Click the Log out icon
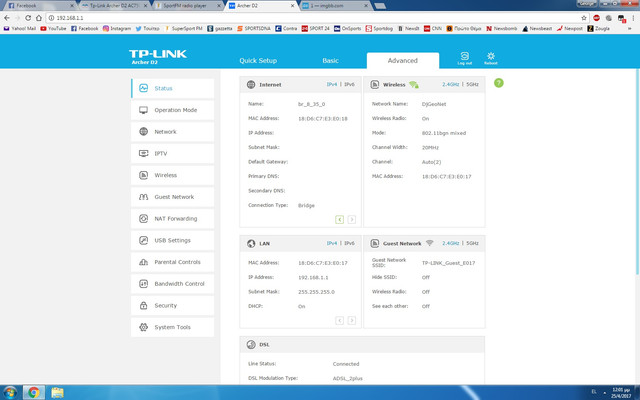Screen dimensions: 640x400 [464, 58]
